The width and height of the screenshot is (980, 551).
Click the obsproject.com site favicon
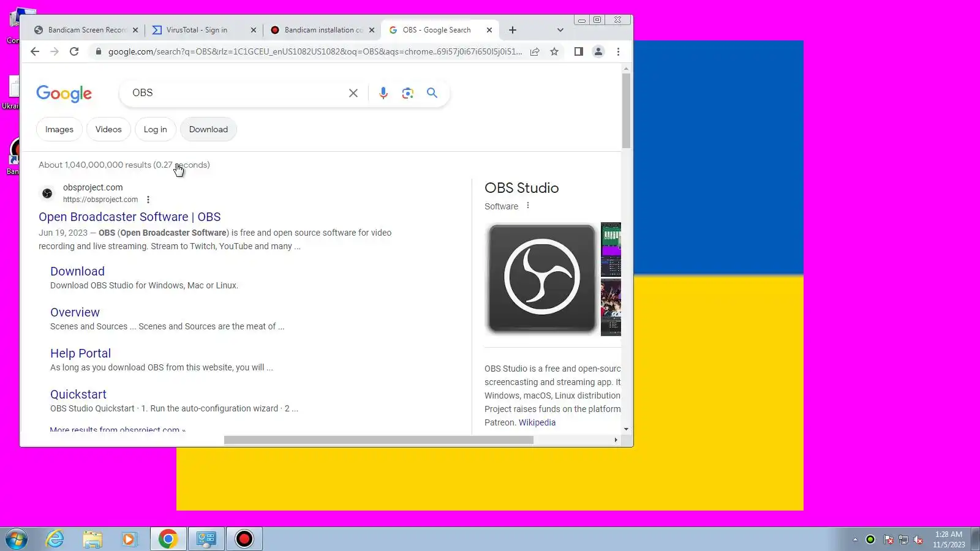(x=47, y=193)
